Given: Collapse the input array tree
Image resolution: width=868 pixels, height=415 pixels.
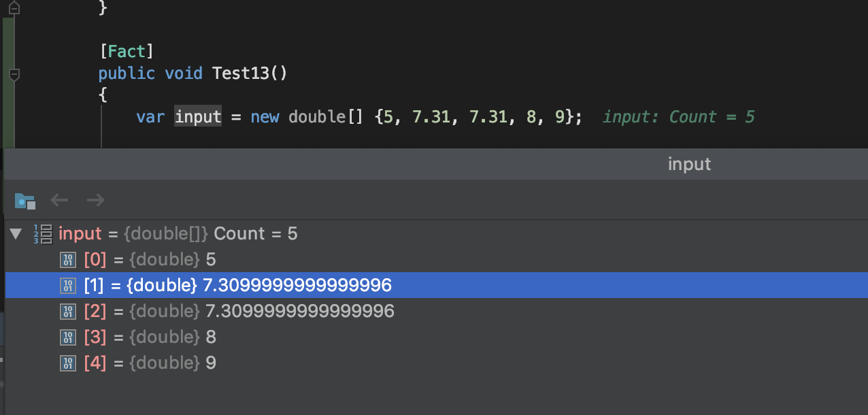Looking at the screenshot, I should pyautogui.click(x=15, y=233).
